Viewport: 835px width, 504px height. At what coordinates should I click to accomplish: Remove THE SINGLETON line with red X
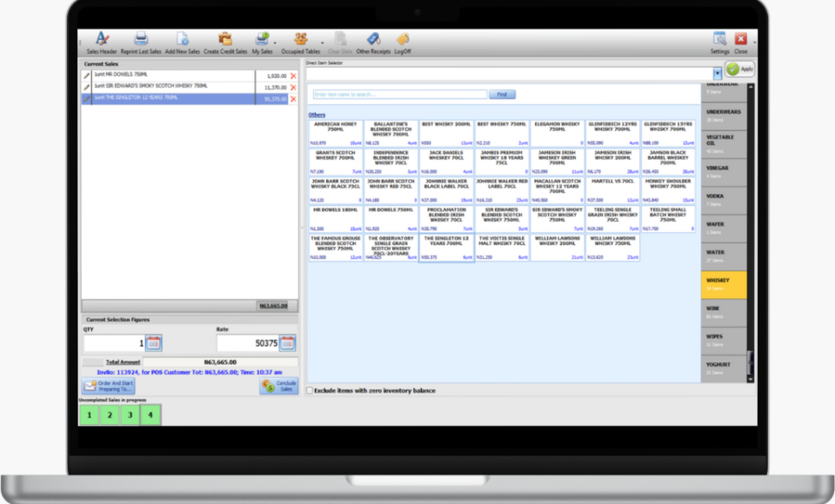pyautogui.click(x=293, y=99)
